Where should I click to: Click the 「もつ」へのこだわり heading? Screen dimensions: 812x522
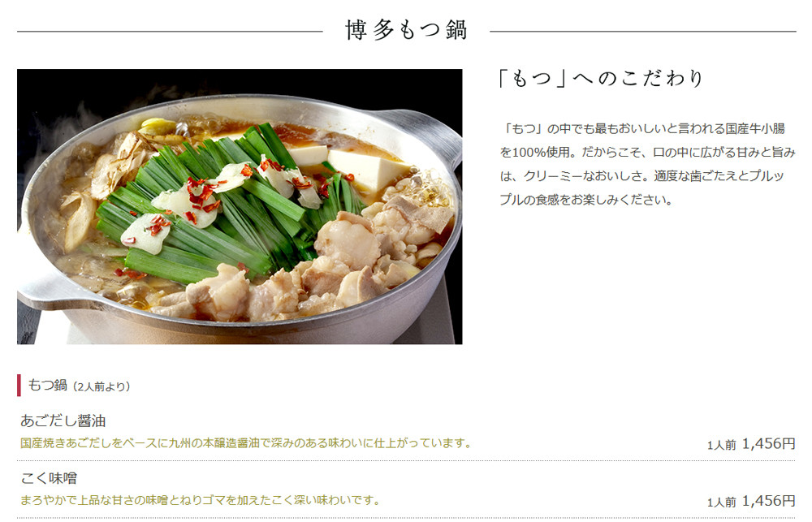(x=600, y=79)
